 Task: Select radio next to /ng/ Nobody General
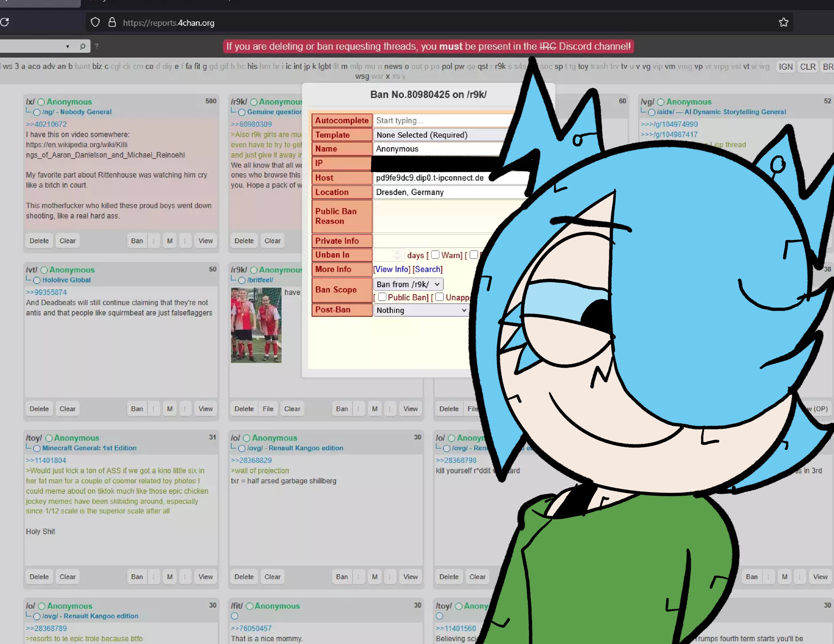[37, 113]
